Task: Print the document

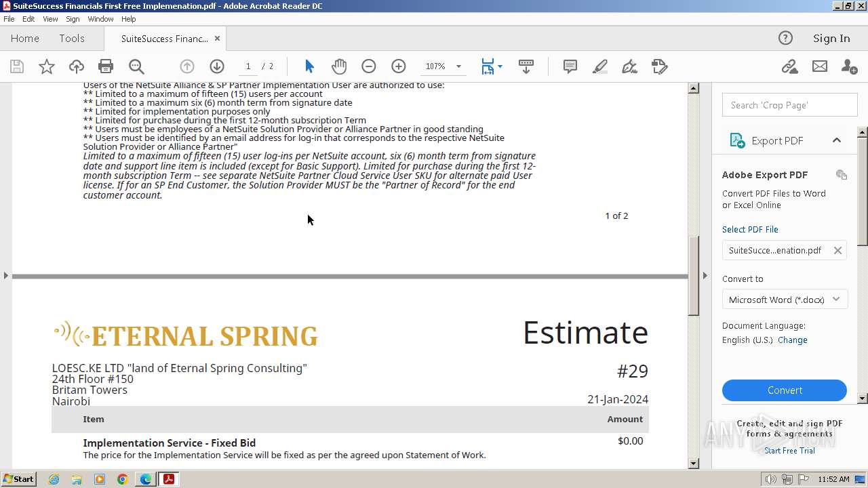Action: click(106, 66)
